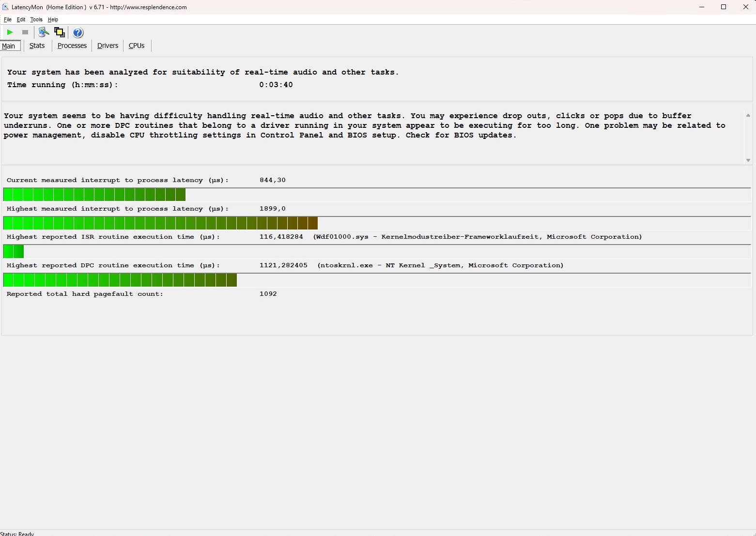Switch to the Drivers tab

click(x=108, y=46)
